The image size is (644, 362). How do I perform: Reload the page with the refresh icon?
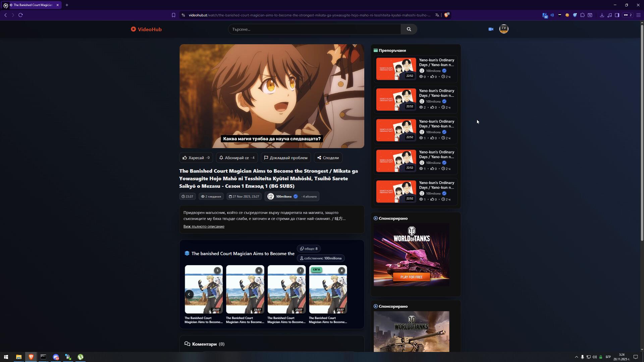tap(20, 15)
